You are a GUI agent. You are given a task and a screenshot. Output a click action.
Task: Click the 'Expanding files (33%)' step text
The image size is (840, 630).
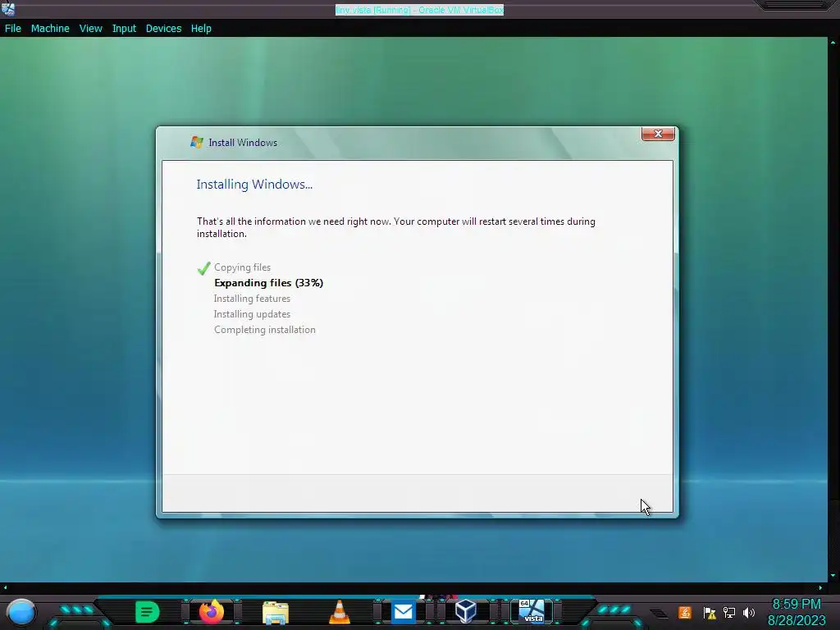pyautogui.click(x=268, y=283)
